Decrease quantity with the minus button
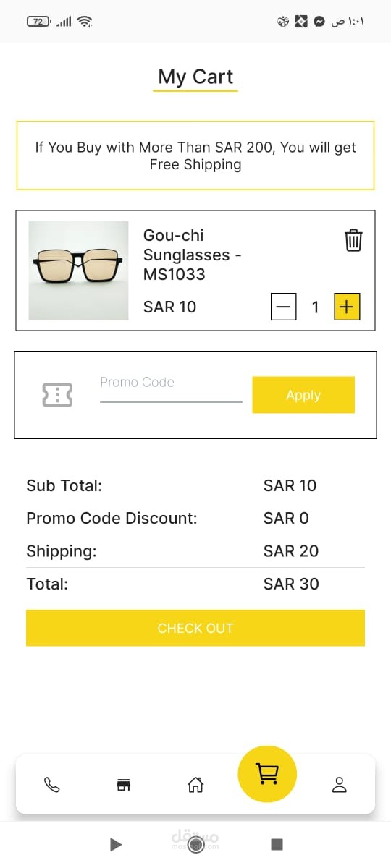 click(284, 307)
